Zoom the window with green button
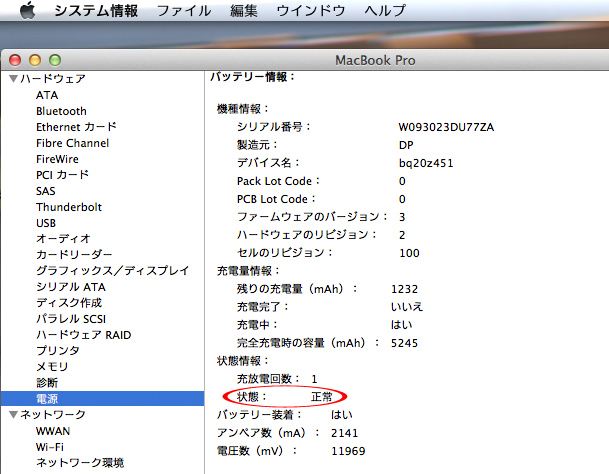 pos(55,60)
